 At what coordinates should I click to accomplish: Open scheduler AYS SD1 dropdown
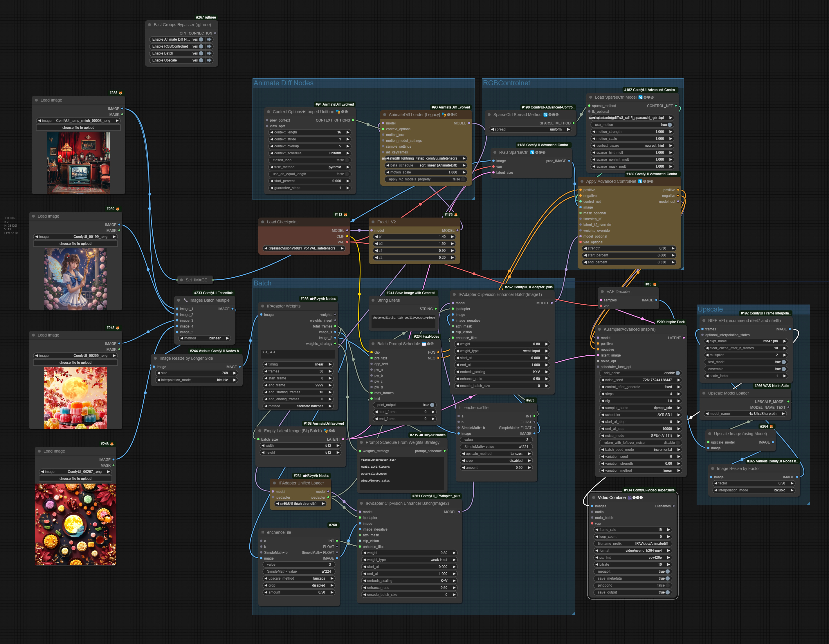pos(640,415)
